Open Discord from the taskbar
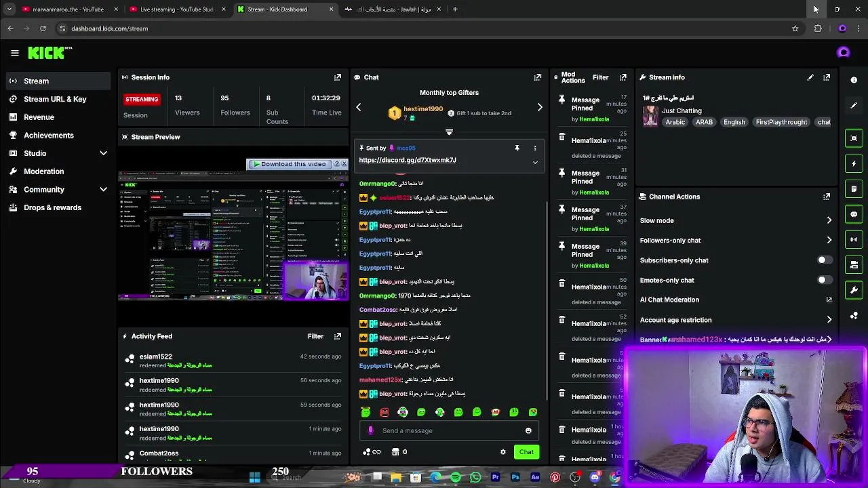868x488 pixels. 595,478
